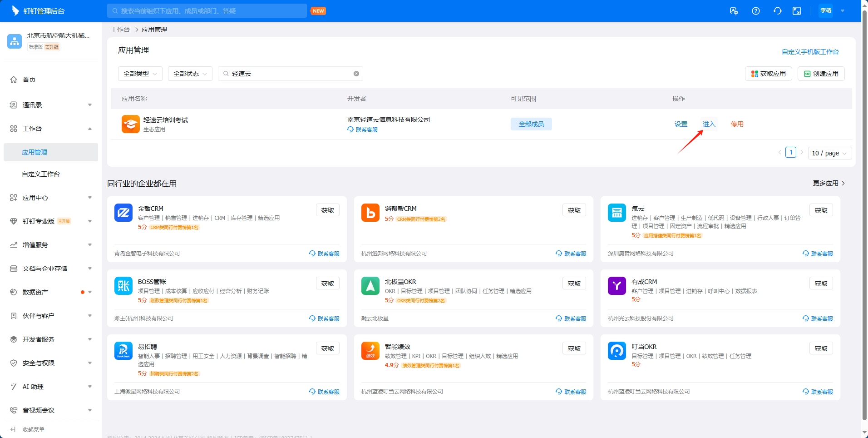Click 联系客服 for 融云北极星
Screen dimensions: 868x438
tap(571, 319)
